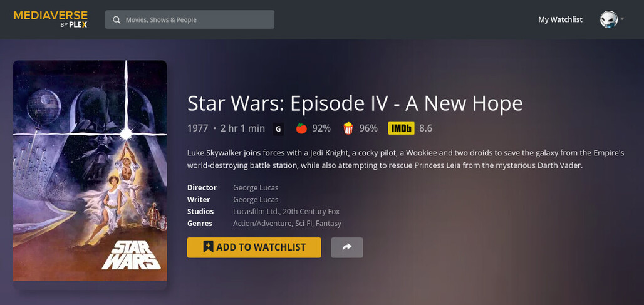Screen dimensions: 644x305
Task: Click the Rotten Tomatoes tomato icon
Action: (x=301, y=128)
